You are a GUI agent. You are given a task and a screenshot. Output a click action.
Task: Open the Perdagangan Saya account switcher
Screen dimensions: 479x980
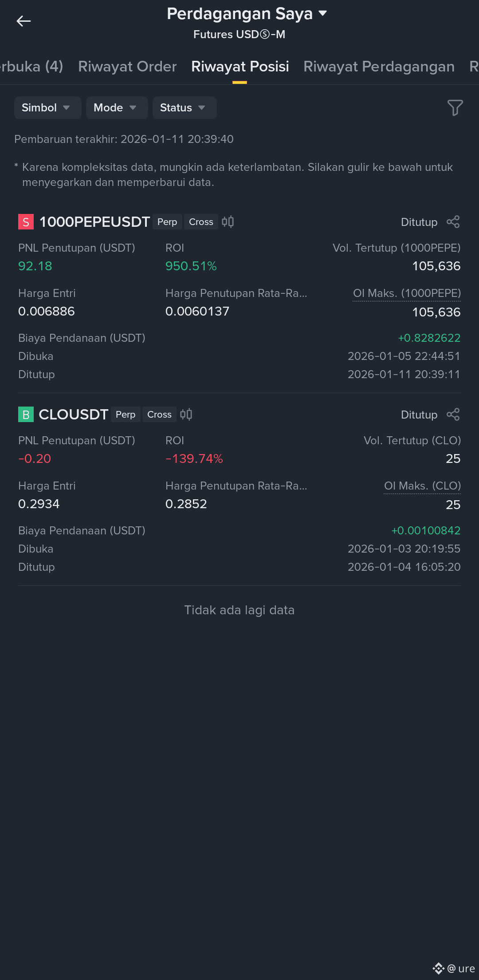point(247,14)
